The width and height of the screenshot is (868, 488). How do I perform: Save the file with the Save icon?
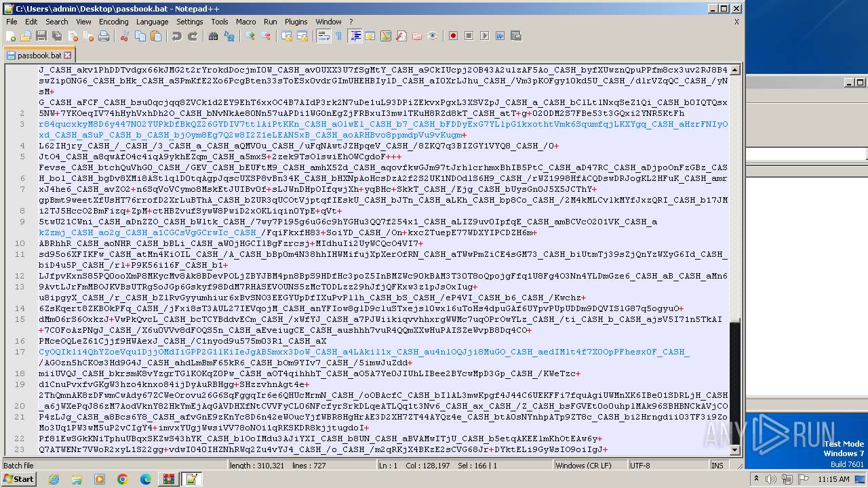41,36
